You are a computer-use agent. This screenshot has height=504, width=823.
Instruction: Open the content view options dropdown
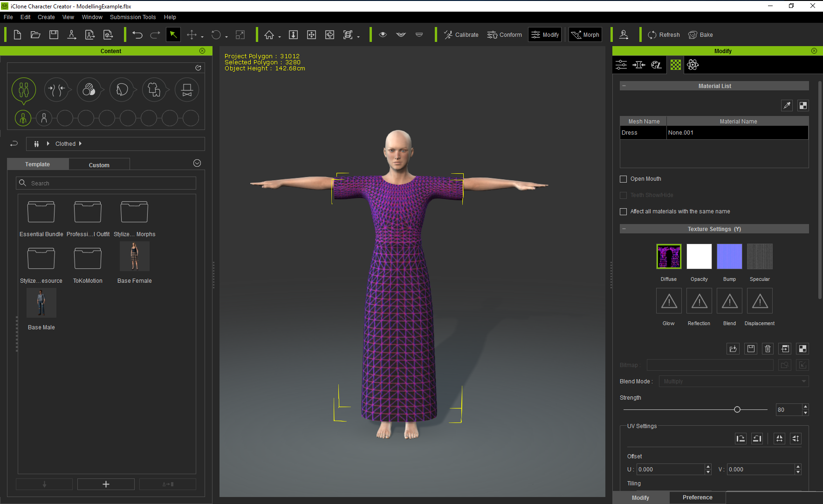[x=197, y=163]
